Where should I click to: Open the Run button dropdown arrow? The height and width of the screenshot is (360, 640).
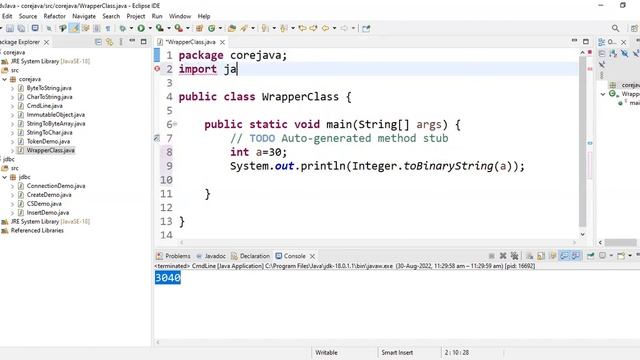click(x=150, y=28)
